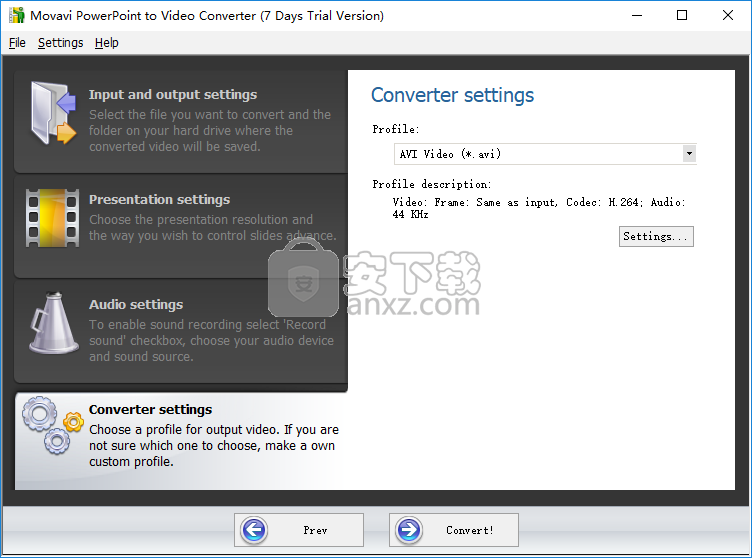Open the Settings menu
This screenshot has height=558, width=752.
point(60,43)
